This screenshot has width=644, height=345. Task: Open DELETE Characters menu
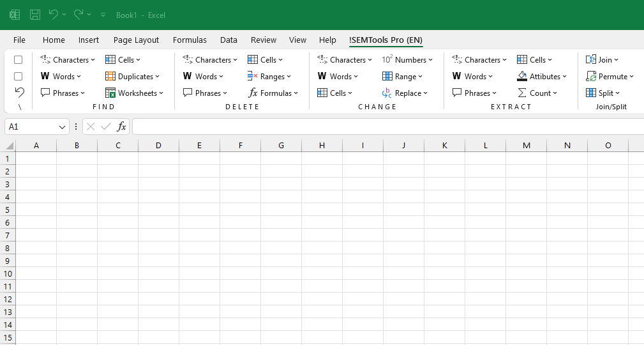click(210, 59)
